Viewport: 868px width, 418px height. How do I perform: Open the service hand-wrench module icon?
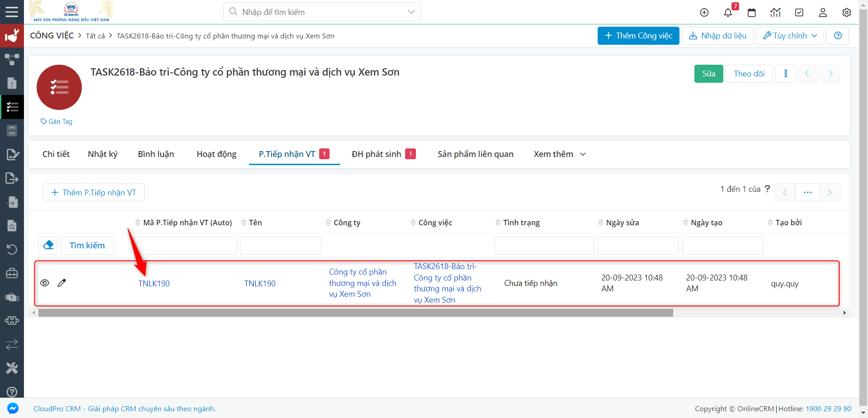(x=12, y=35)
